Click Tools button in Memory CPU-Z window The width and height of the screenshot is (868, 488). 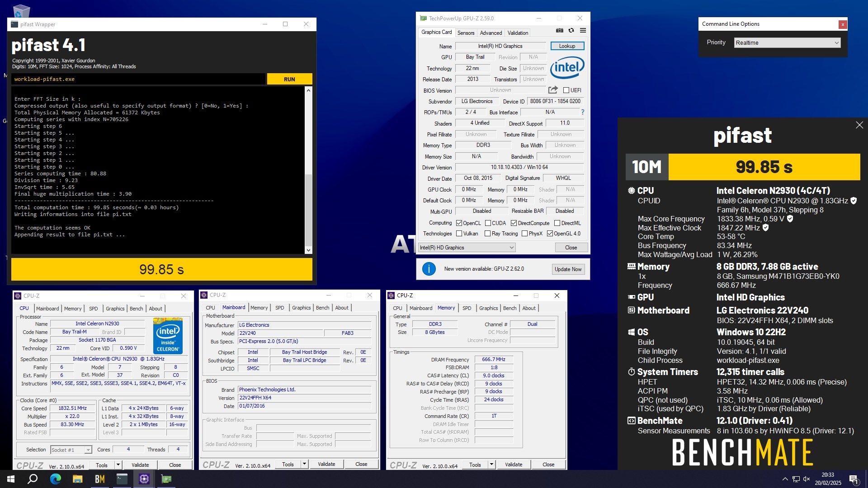coord(475,465)
